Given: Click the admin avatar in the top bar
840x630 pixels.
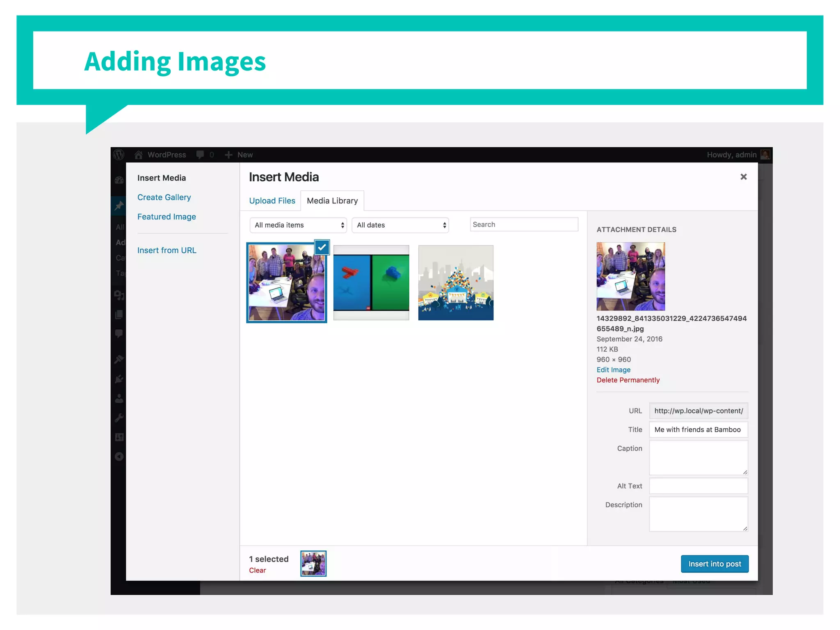Looking at the screenshot, I should coord(765,155).
